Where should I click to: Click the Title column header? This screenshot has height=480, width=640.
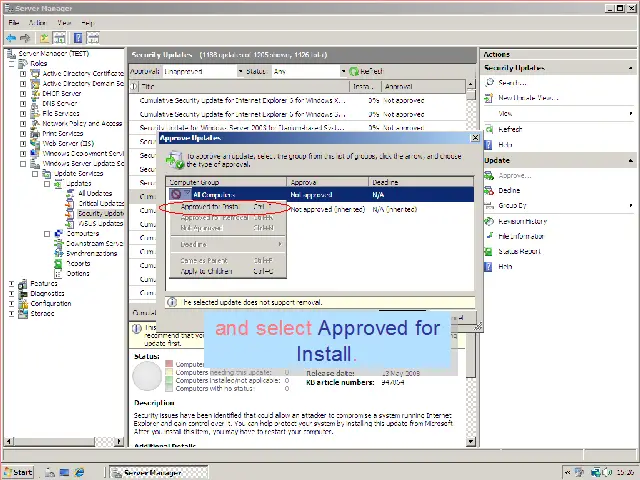click(244, 87)
